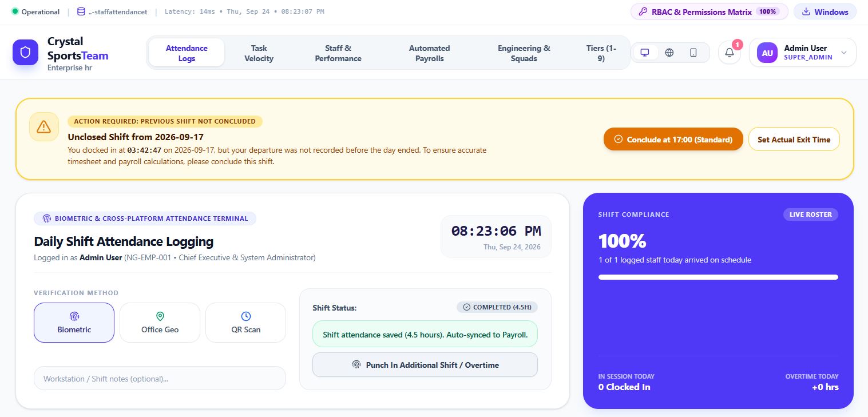Click the Action Required warning label
The width and height of the screenshot is (868, 417).
(165, 121)
